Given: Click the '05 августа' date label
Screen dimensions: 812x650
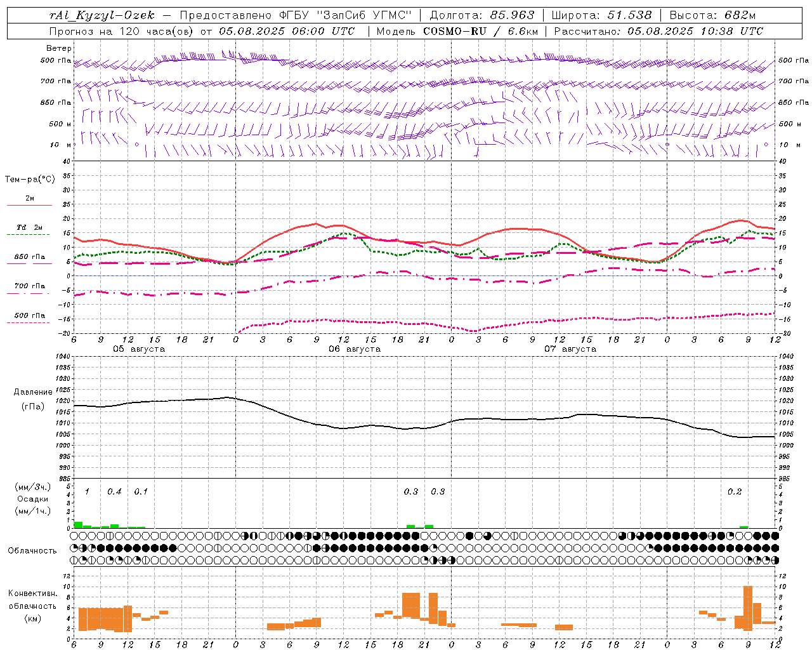Looking at the screenshot, I should 139,349.
